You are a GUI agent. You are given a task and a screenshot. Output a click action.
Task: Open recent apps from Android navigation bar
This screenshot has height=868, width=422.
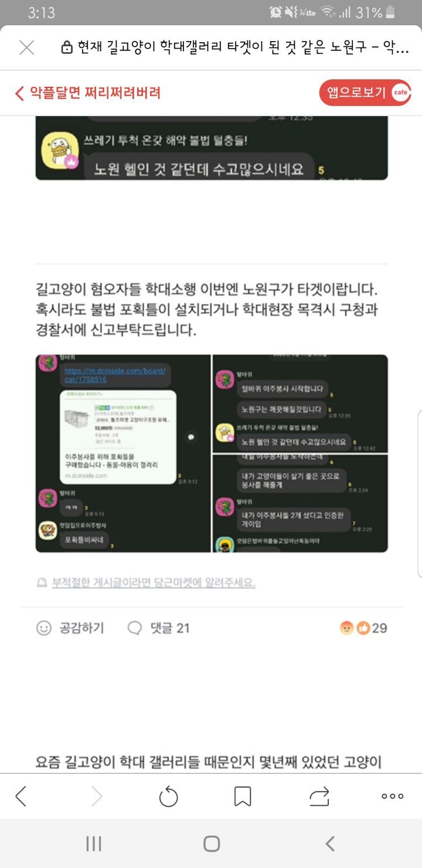(94, 843)
